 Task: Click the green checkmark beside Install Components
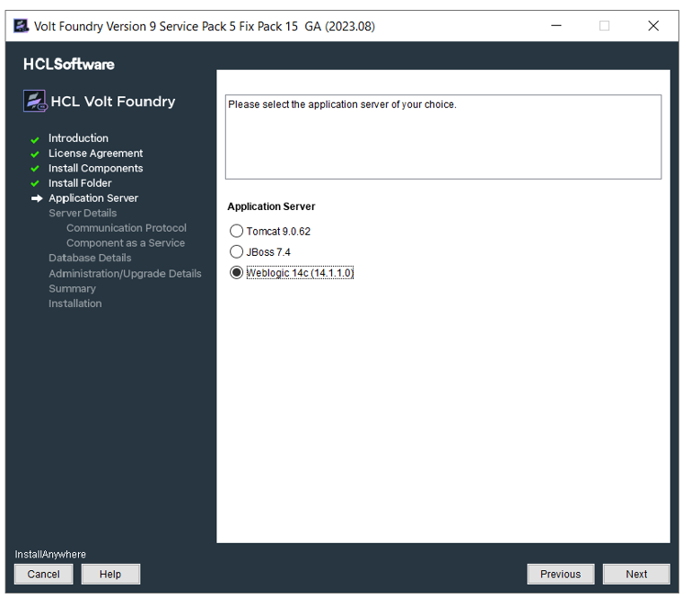coord(35,170)
